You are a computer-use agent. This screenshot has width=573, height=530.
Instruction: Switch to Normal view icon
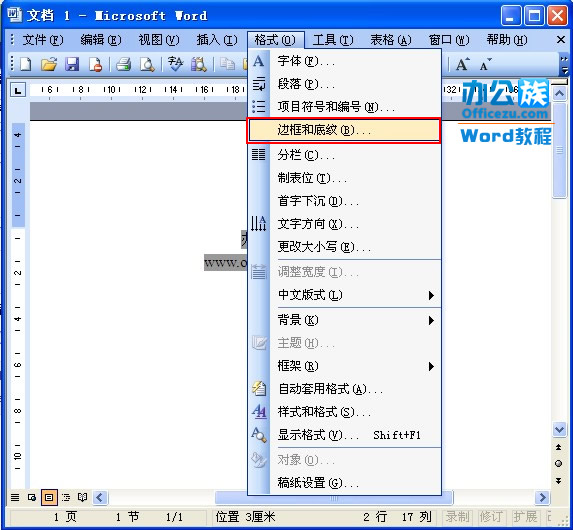[15, 497]
